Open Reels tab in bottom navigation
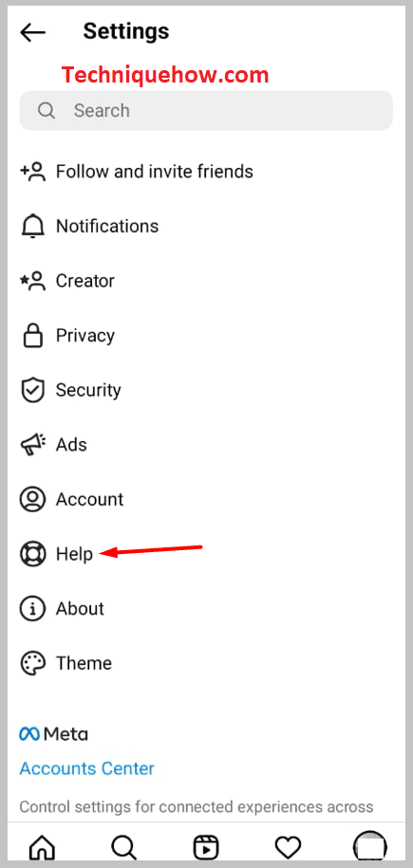The image size is (413, 868). coord(206,847)
